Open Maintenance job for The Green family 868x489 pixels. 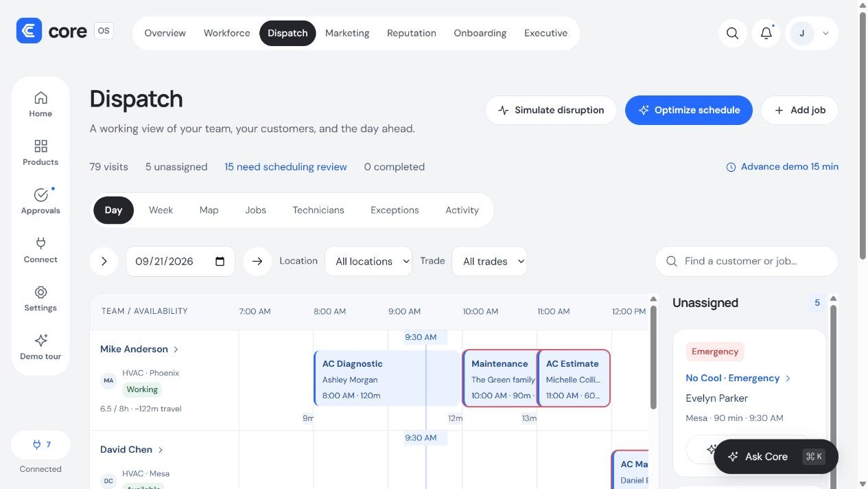(500, 378)
